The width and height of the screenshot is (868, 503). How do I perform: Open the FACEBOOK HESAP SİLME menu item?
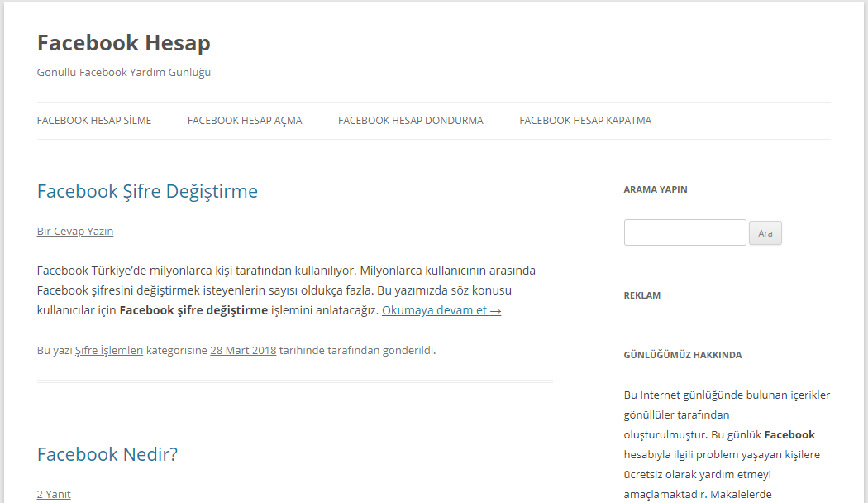(94, 120)
